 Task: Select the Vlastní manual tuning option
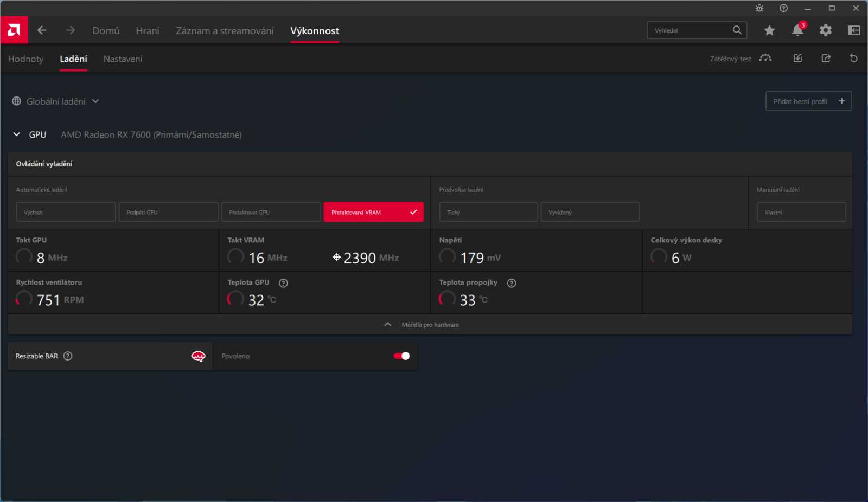coord(801,212)
